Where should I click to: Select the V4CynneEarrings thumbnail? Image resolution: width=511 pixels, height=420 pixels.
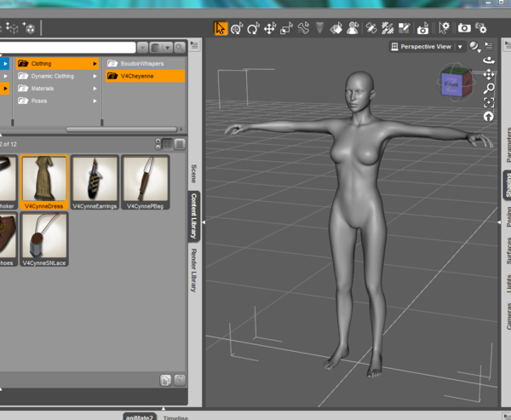(95, 182)
